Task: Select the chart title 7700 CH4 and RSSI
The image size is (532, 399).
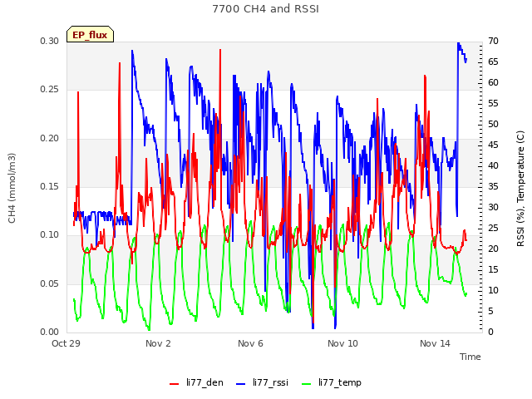Action: pos(266,9)
